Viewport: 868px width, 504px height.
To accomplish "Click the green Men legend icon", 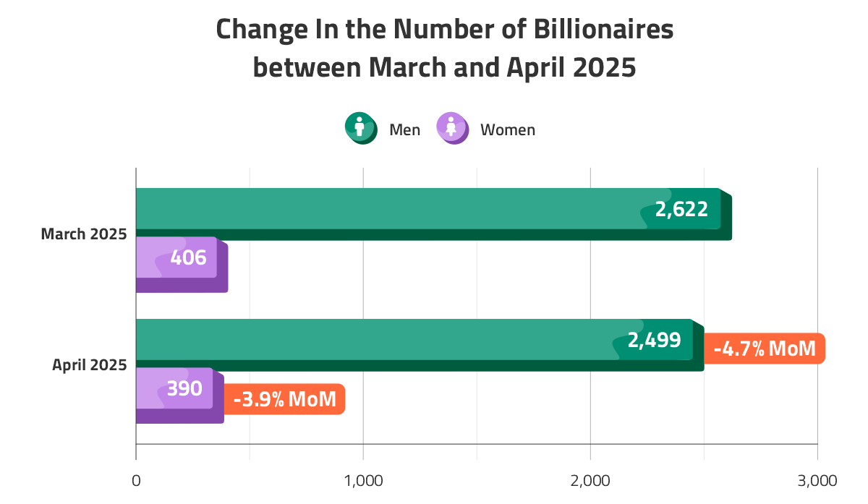I will [x=360, y=129].
